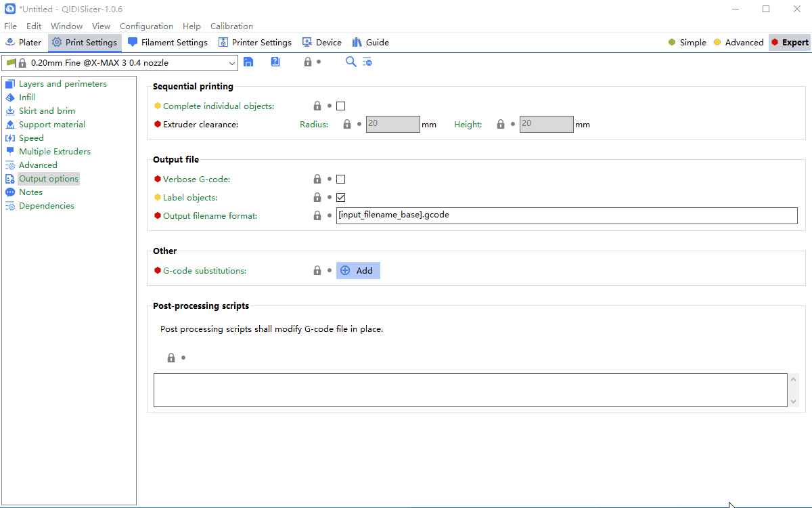The image size is (812, 508).
Task: Click the preset help book icon
Action: point(275,62)
